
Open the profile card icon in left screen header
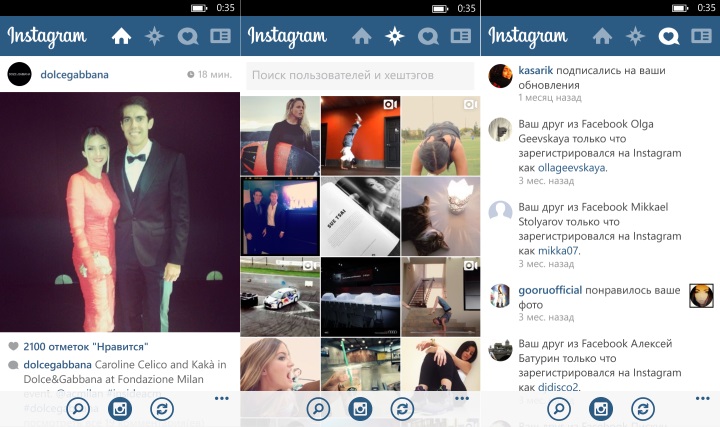(220, 36)
